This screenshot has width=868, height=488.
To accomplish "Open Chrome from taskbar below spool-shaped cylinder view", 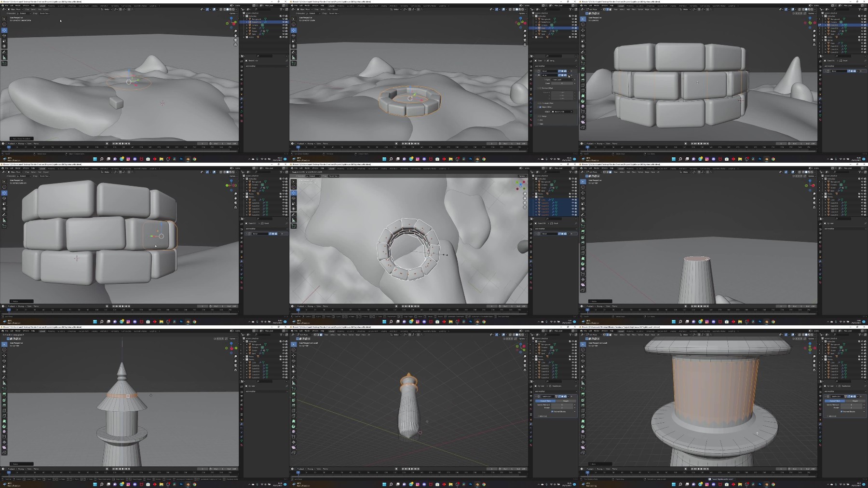I will coord(773,484).
